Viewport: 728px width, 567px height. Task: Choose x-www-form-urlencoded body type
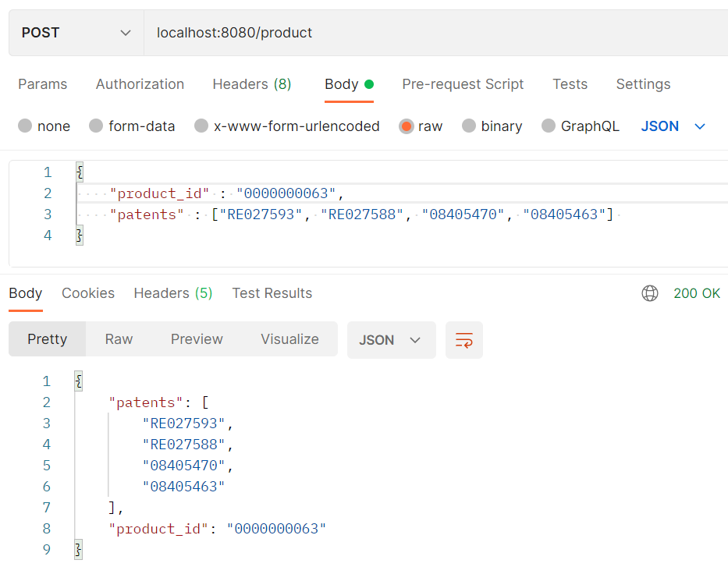point(201,126)
